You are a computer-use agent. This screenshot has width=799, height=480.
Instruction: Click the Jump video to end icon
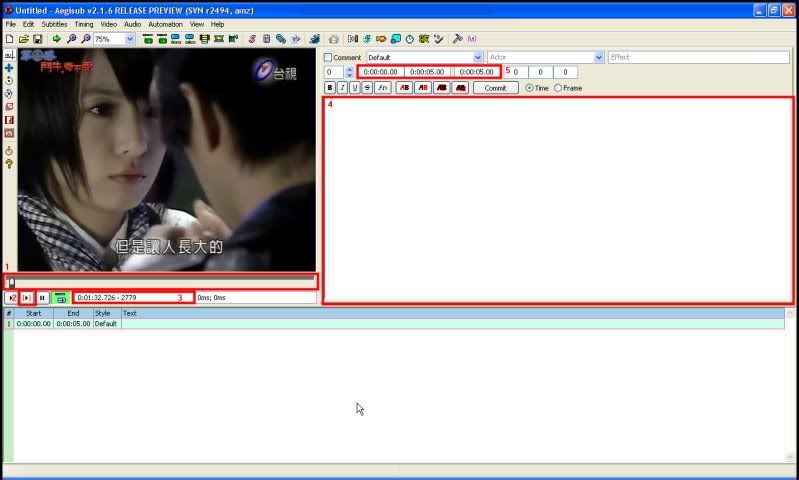pyautogui.click(x=162, y=39)
